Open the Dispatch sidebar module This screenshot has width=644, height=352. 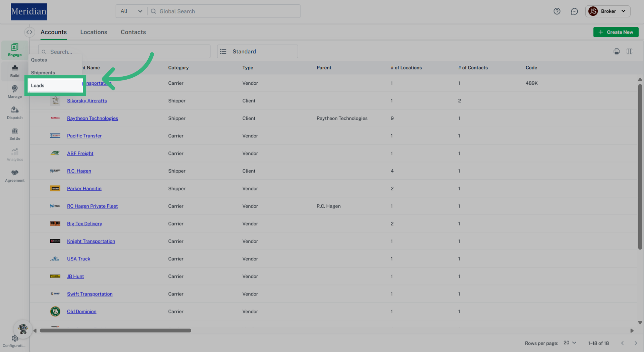(15, 113)
